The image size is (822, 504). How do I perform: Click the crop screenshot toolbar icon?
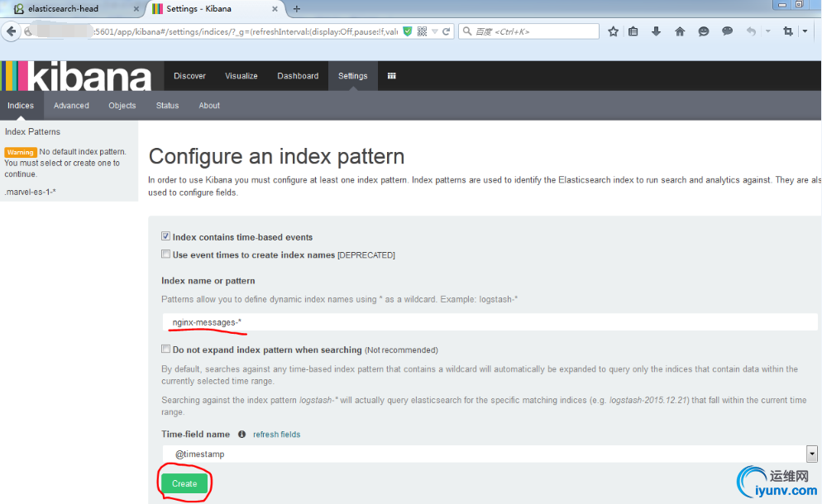click(787, 31)
